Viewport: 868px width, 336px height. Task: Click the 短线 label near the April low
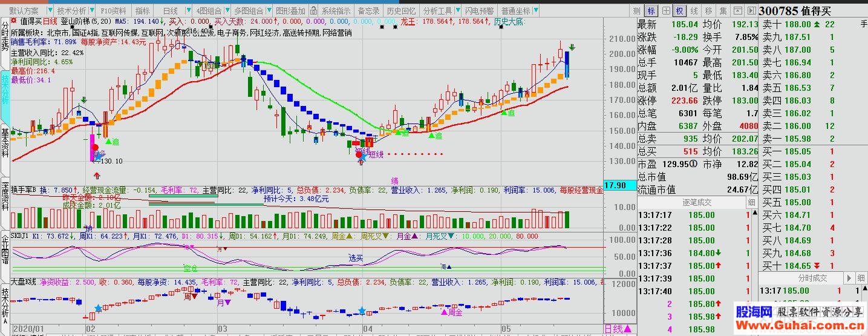(376, 155)
